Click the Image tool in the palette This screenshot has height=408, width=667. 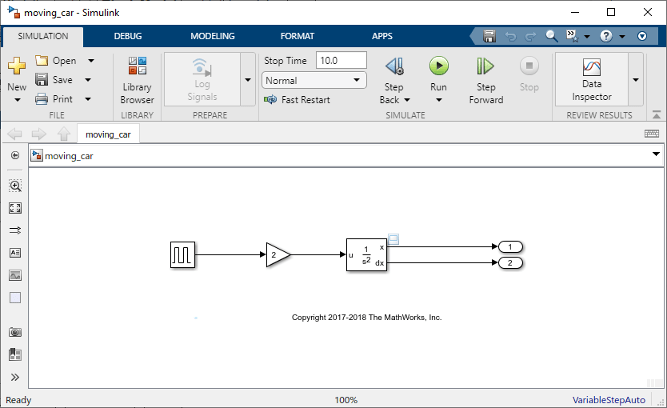(15, 275)
